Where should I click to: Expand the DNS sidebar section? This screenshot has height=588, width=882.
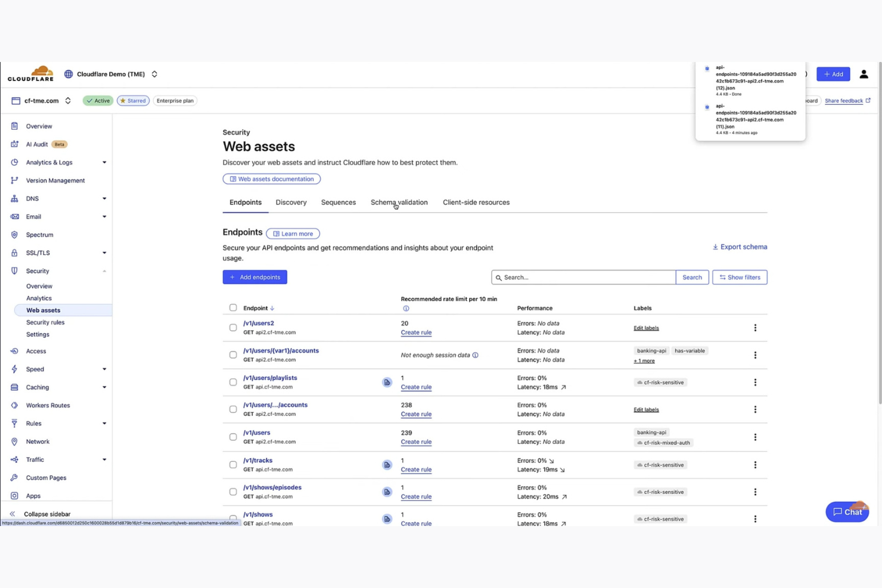[x=104, y=199]
